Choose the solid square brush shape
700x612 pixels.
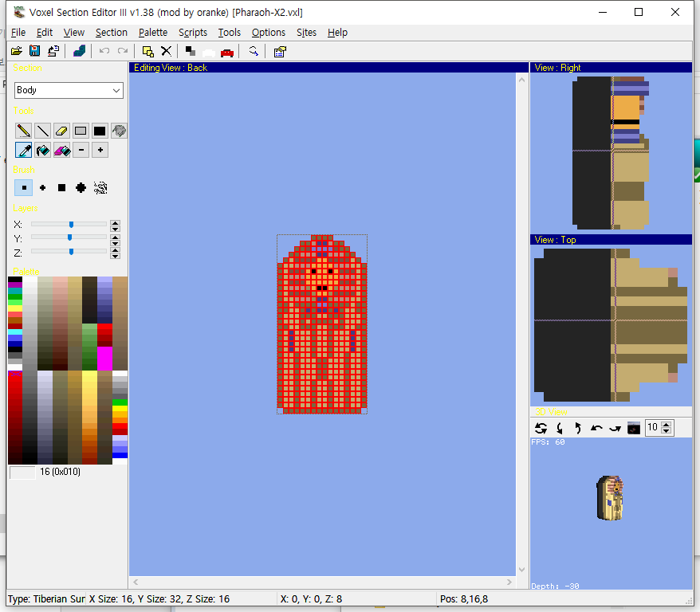point(61,188)
